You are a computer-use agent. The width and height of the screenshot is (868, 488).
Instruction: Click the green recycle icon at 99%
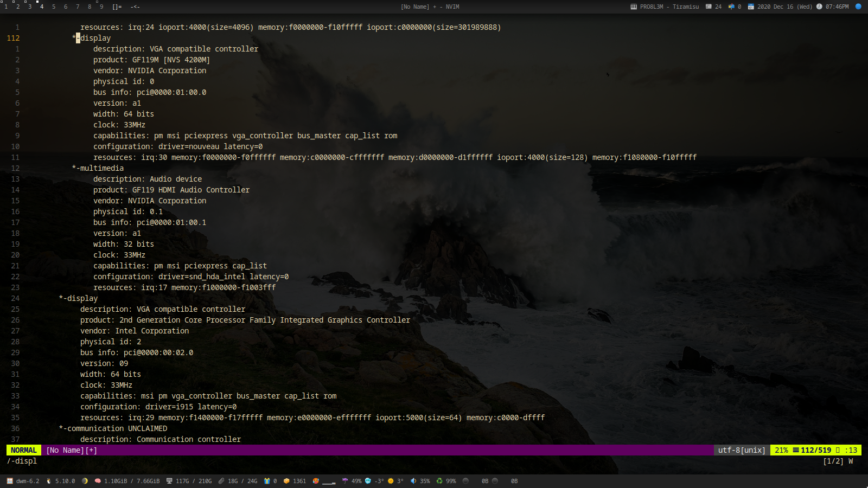pos(439,481)
